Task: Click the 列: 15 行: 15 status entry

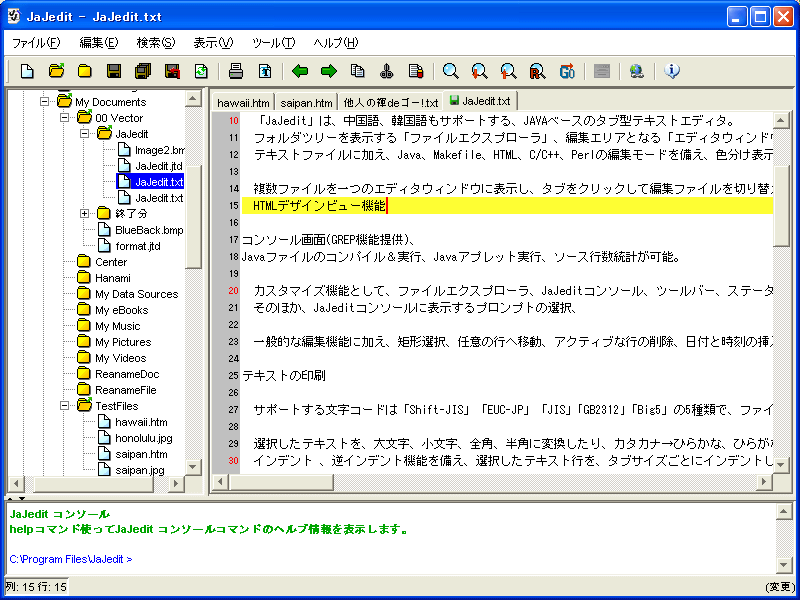Action: (36, 587)
